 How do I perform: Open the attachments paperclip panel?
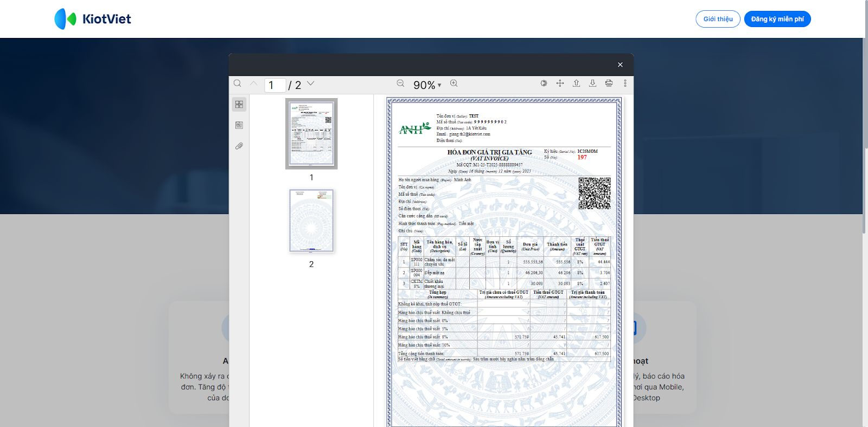(239, 146)
